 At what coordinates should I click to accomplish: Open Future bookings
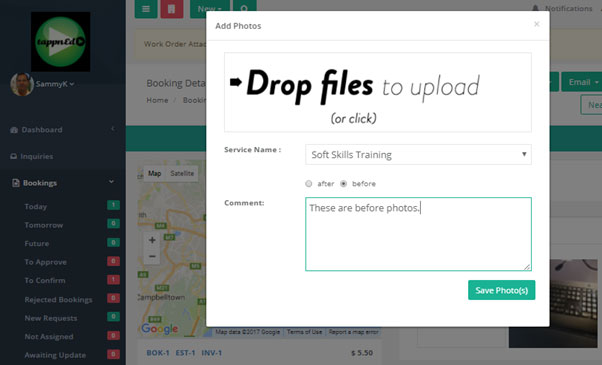[37, 243]
